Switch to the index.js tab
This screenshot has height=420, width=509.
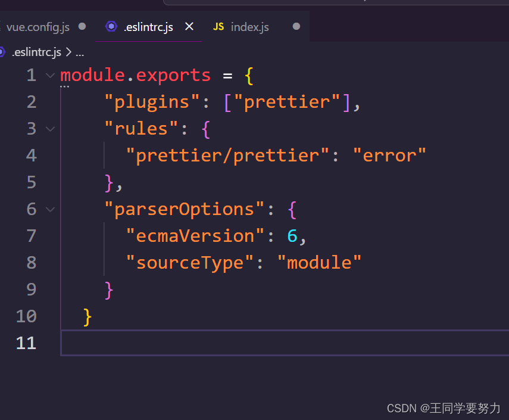pos(250,26)
